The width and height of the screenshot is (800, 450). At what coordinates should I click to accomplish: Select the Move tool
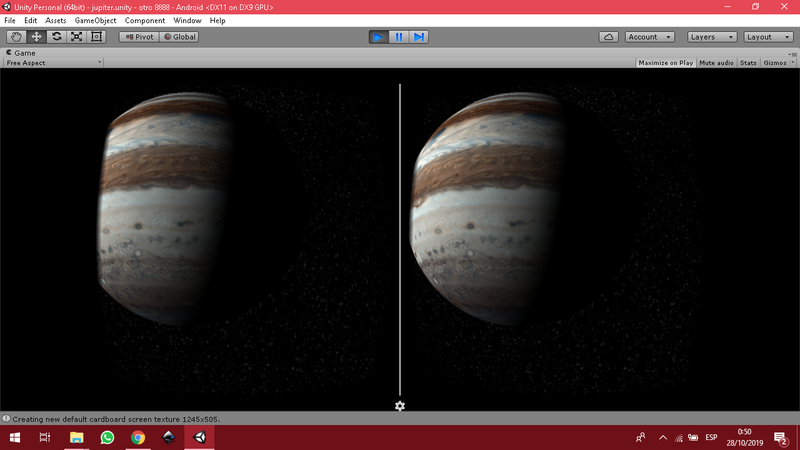[x=36, y=37]
